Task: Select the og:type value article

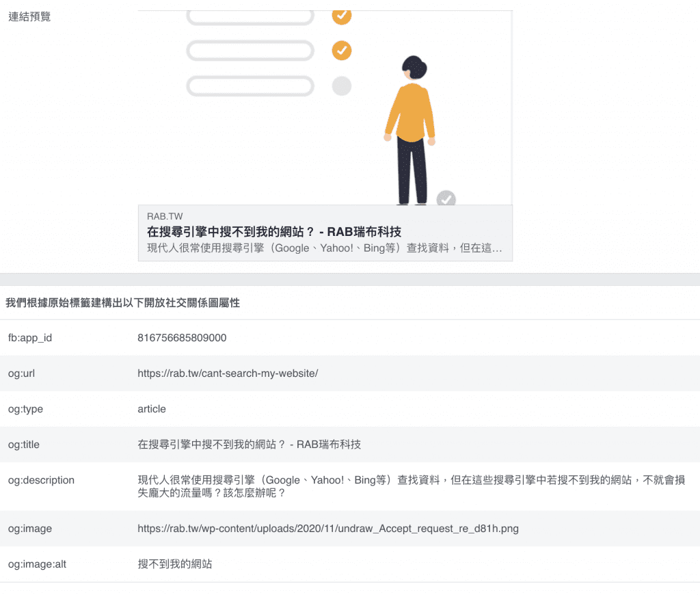Action: (152, 409)
